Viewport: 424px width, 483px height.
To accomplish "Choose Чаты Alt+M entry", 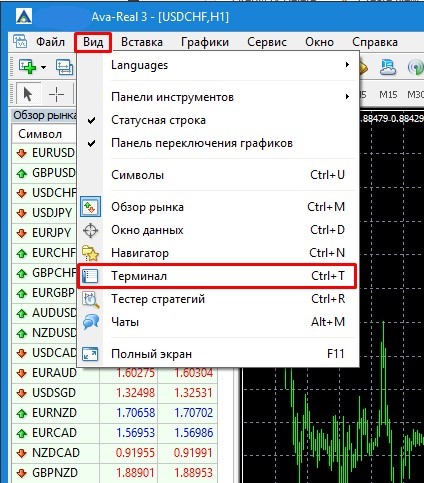I will coord(218,322).
